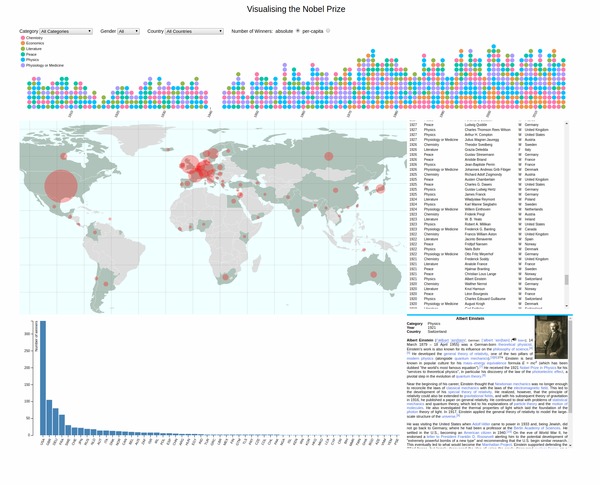Click the Physiology or Medicine legend dot
Viewport: 600px width, 485px height.
pos(22,65)
